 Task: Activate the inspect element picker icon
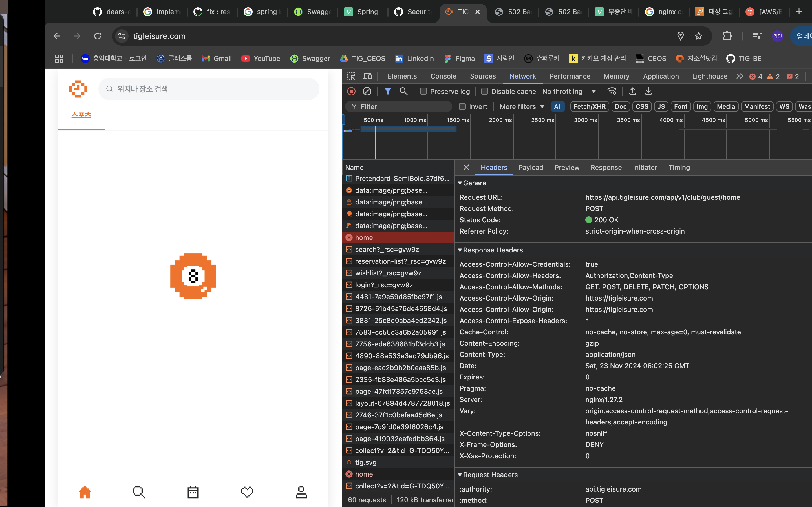351,76
